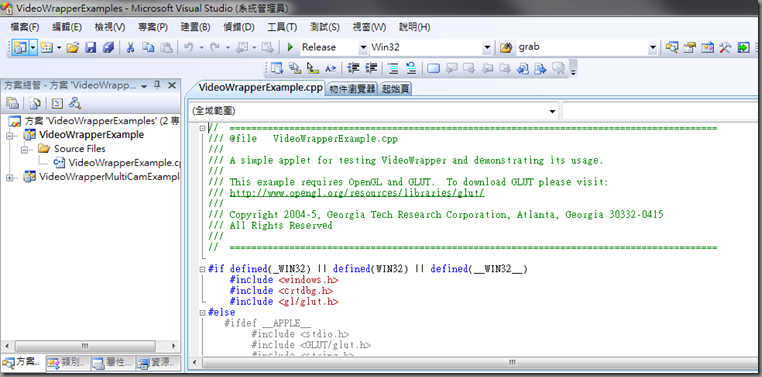The height and width of the screenshot is (377, 762).
Task: Uncomment the selected lines
Action: pos(411,69)
